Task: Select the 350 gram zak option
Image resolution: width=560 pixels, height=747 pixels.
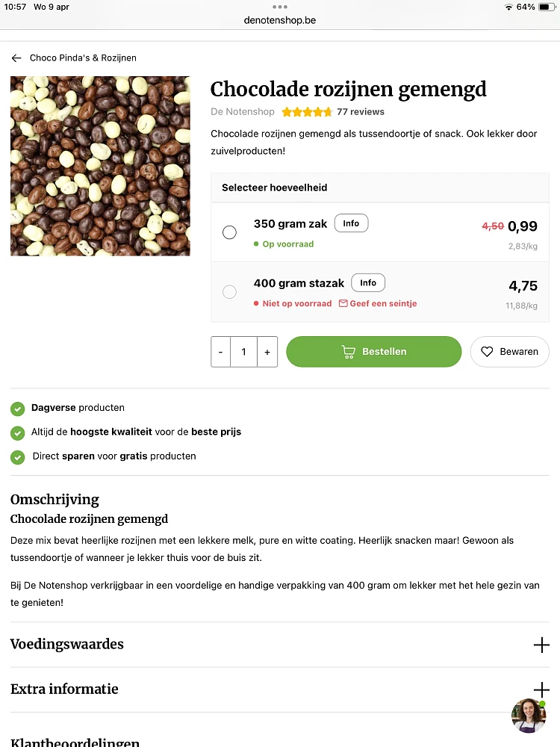Action: tap(229, 232)
